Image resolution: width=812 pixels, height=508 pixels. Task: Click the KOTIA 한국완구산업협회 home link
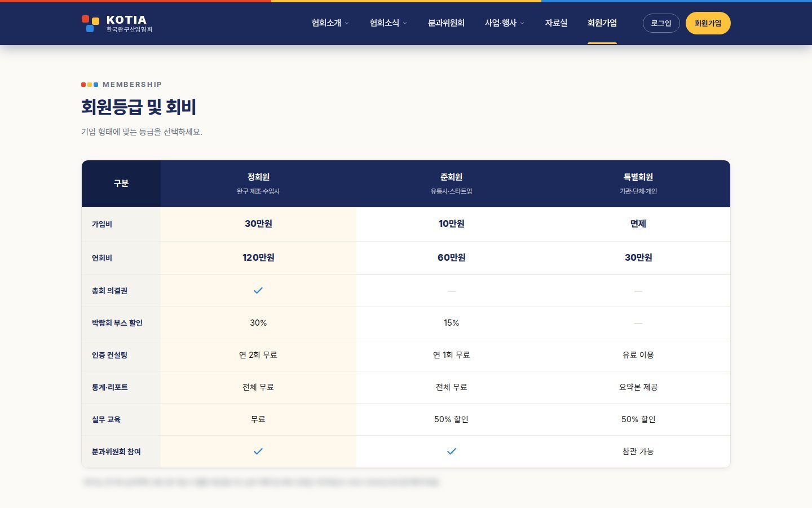point(117,23)
